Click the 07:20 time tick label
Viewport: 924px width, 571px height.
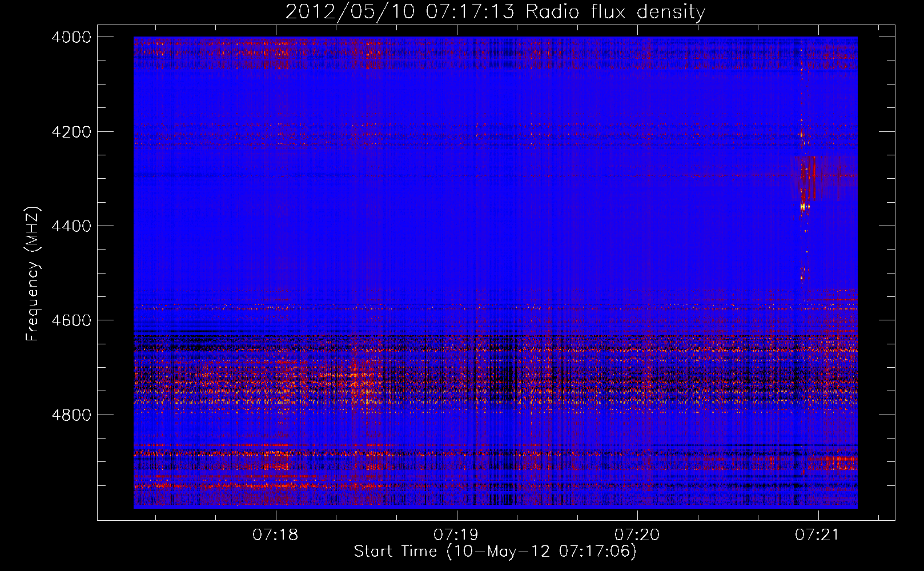(x=637, y=535)
